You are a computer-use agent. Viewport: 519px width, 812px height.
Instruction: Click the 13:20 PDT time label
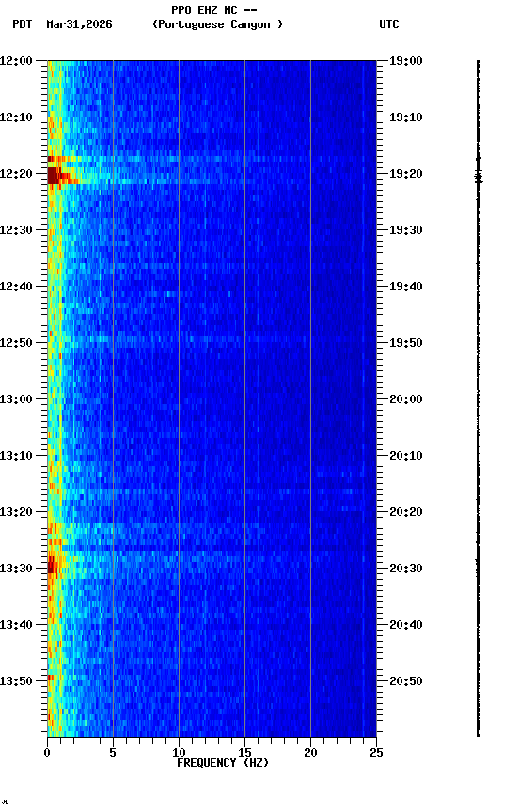point(16,512)
